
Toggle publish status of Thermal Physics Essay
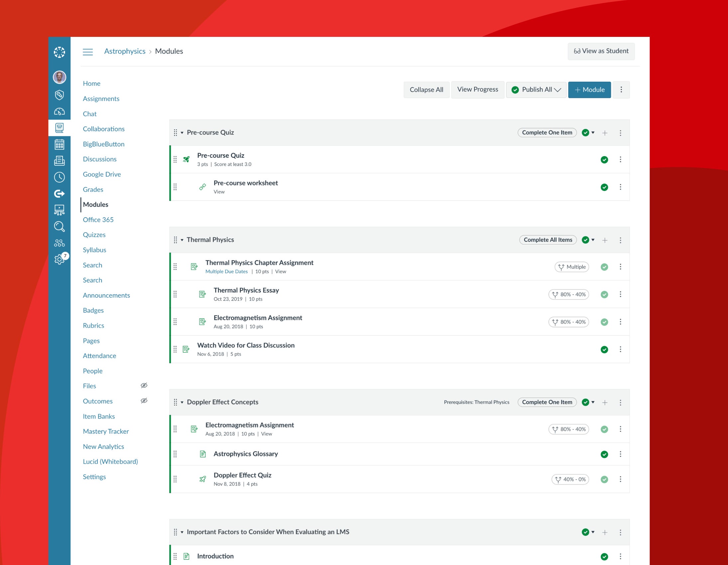(x=604, y=295)
